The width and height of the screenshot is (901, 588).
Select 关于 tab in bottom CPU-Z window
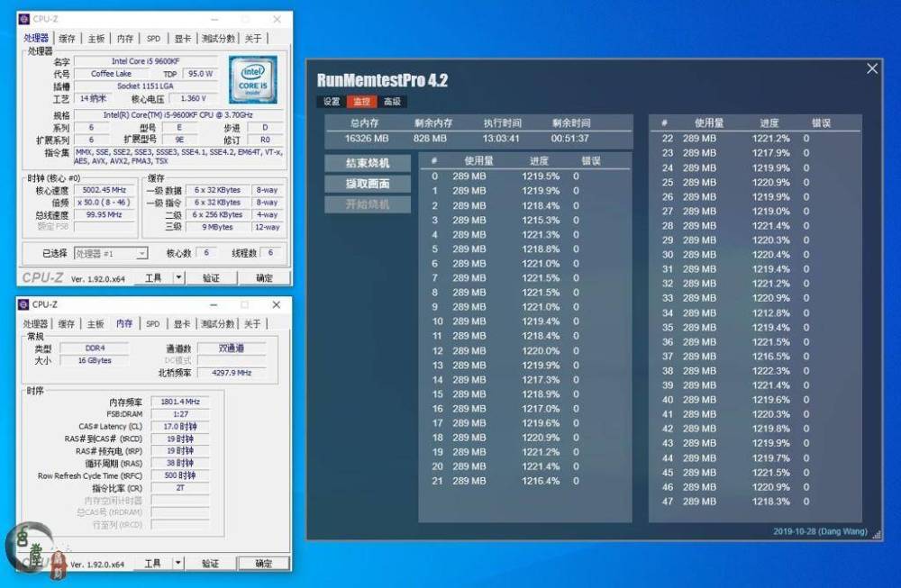click(x=252, y=324)
